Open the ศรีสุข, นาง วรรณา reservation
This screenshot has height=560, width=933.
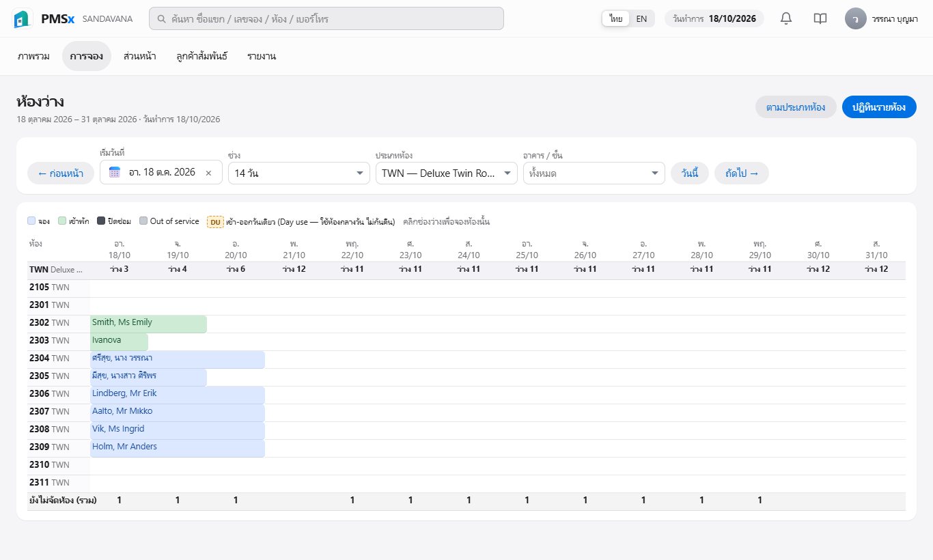[178, 359]
